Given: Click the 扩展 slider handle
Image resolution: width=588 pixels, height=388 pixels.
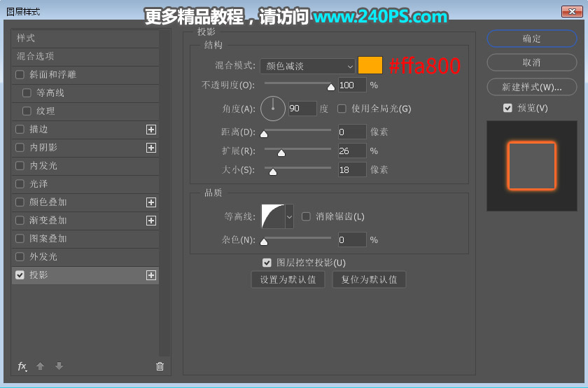Looking at the screenshot, I should click(x=281, y=153).
